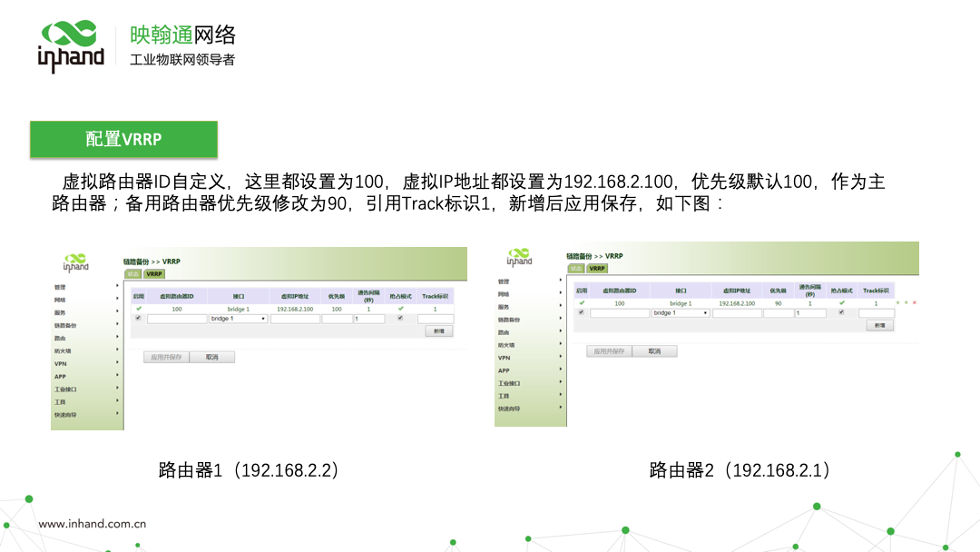Viewport: 980px width, 552px height.
Task: Click first green arrow icon in Router 2 row
Action: click(x=897, y=302)
